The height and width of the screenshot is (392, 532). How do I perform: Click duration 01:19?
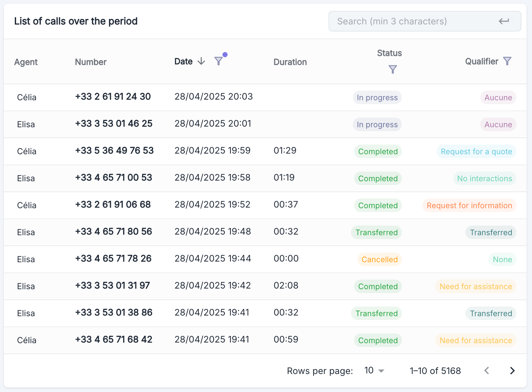[x=284, y=177]
